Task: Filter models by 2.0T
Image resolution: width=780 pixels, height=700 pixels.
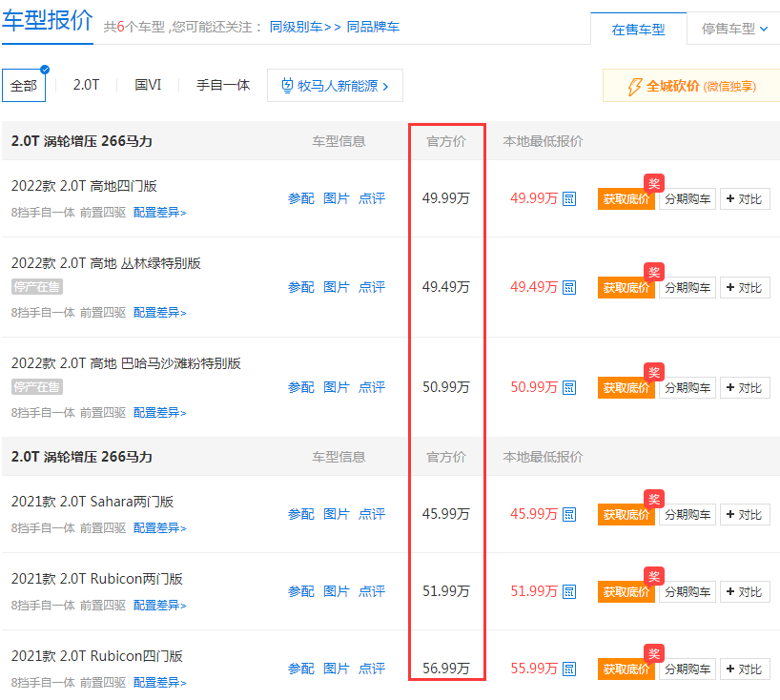Action: pyautogui.click(x=86, y=85)
